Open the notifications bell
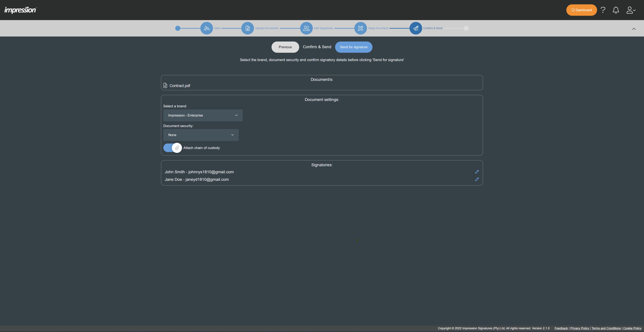 click(x=616, y=10)
